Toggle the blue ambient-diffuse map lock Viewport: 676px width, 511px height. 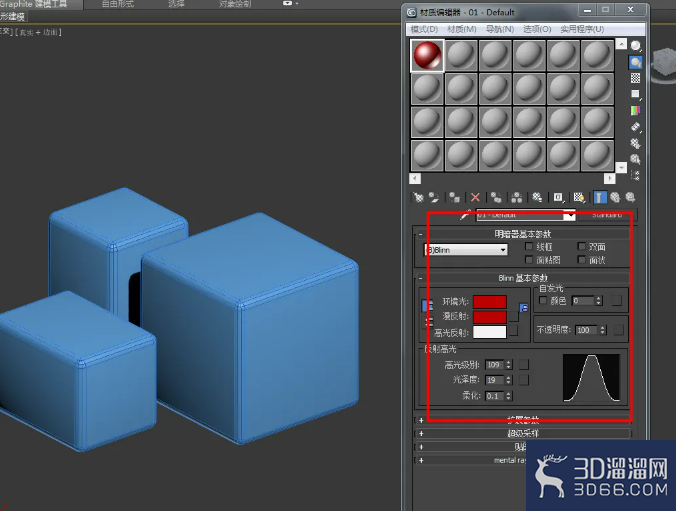click(524, 308)
